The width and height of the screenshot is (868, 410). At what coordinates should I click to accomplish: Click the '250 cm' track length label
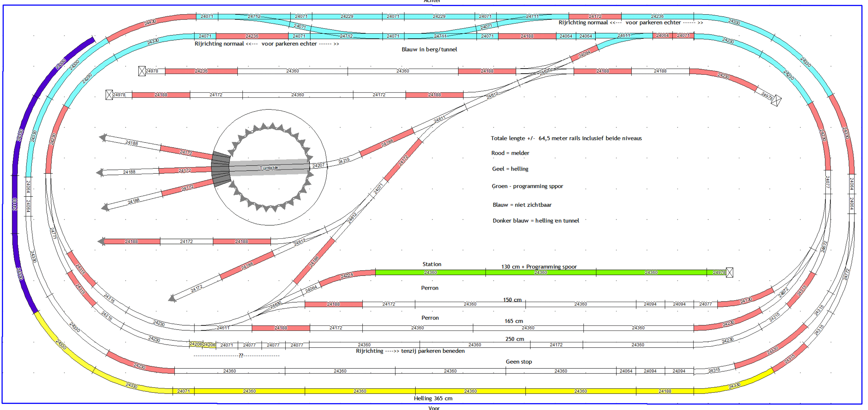(514, 339)
